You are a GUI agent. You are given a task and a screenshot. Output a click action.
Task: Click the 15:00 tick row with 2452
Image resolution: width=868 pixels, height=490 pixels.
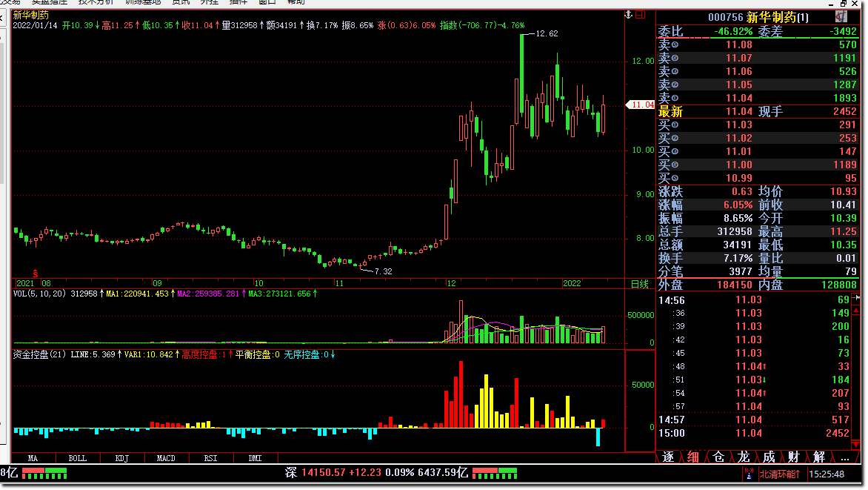[754, 434]
